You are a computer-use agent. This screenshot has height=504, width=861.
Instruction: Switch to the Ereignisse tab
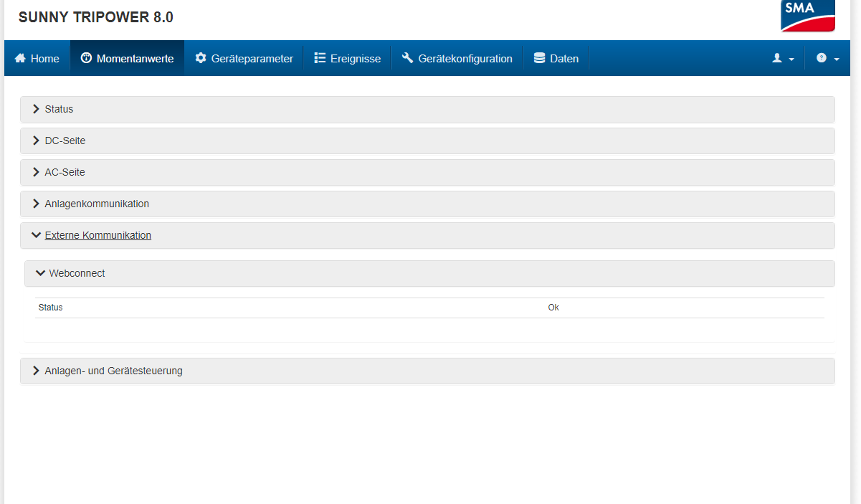point(347,58)
